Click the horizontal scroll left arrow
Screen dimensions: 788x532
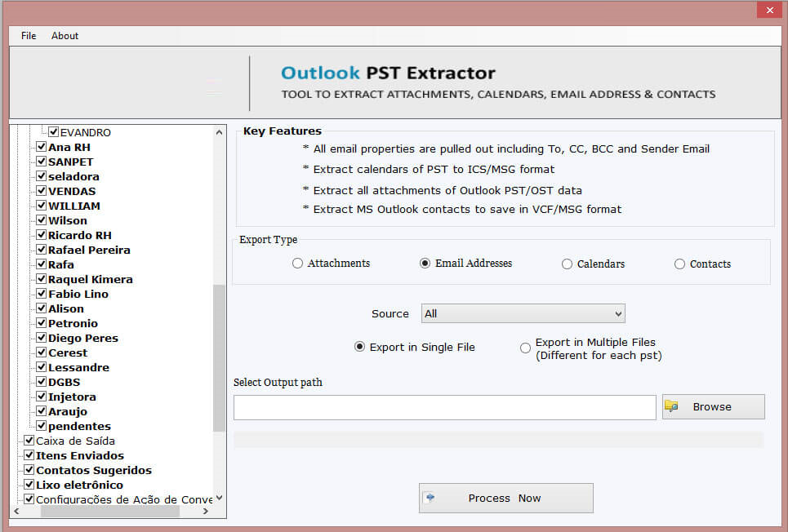[x=16, y=512]
